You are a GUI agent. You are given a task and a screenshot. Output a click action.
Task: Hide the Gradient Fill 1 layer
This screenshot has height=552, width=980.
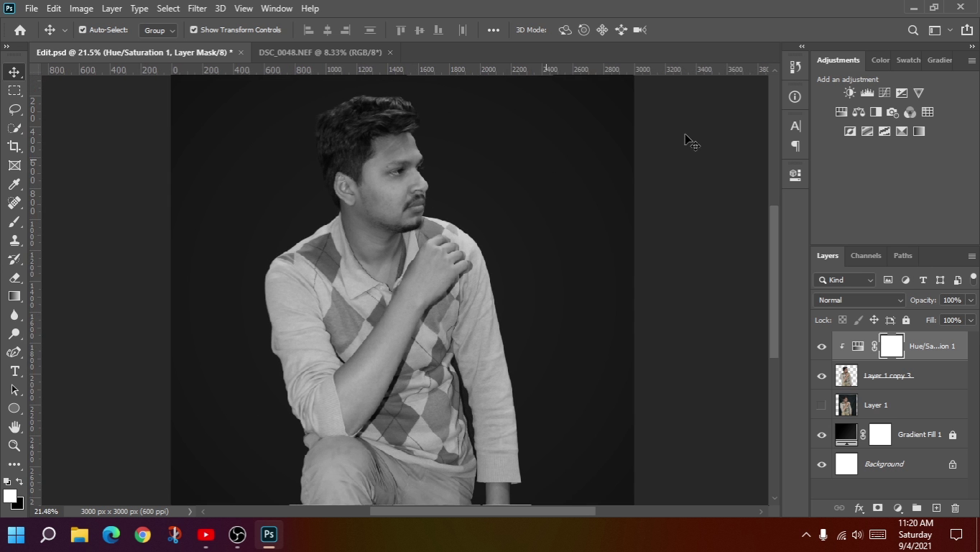point(822,435)
